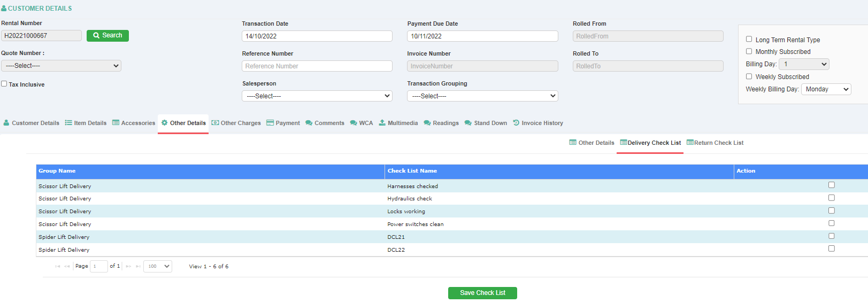Open Weekly Billing Day Monday dropdown
Screen dimensions: 868x303
tap(826, 89)
